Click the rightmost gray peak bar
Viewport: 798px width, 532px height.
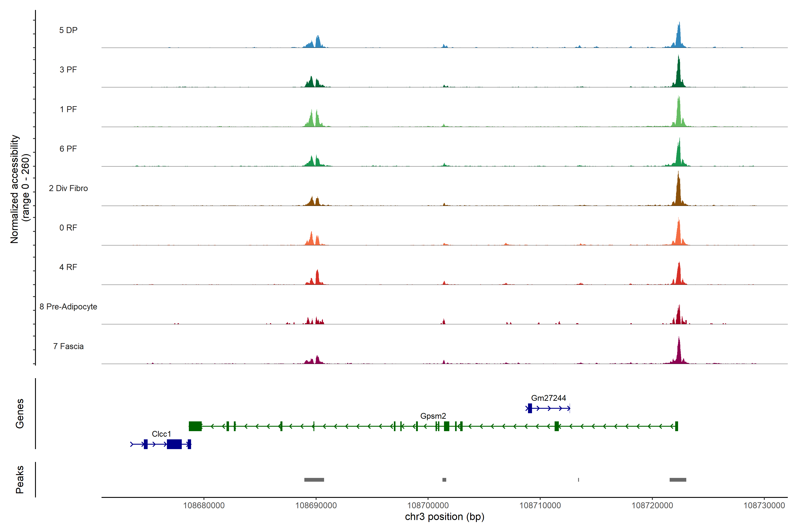coord(678,480)
